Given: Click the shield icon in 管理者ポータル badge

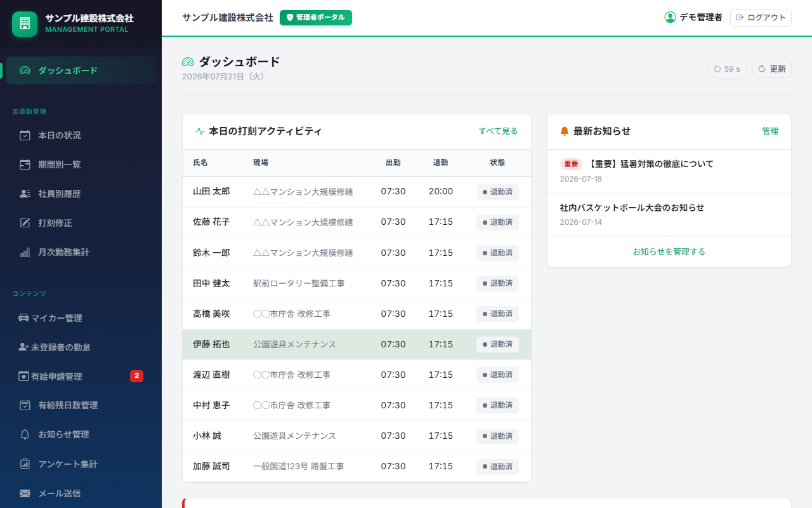Looking at the screenshot, I should coord(290,18).
